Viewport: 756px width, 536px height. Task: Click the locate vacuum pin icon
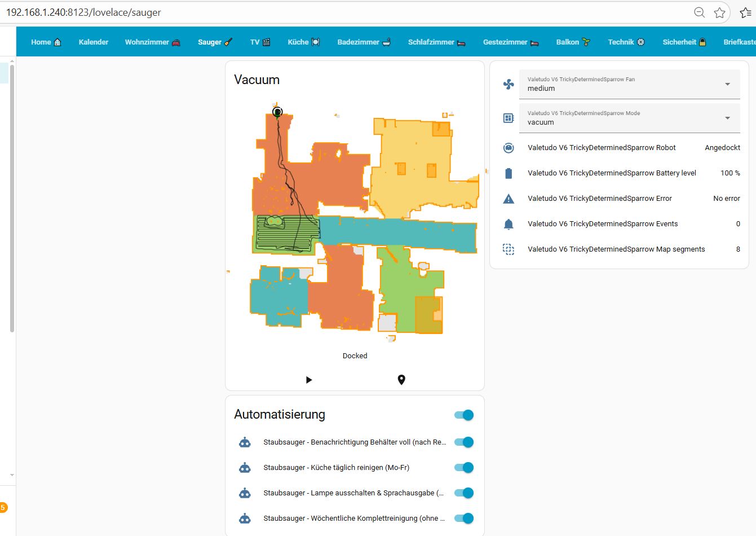(x=401, y=380)
